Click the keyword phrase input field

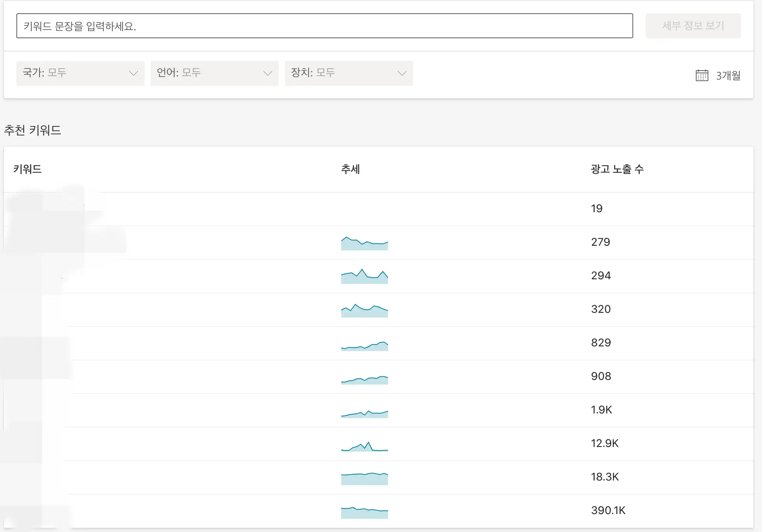[324, 26]
